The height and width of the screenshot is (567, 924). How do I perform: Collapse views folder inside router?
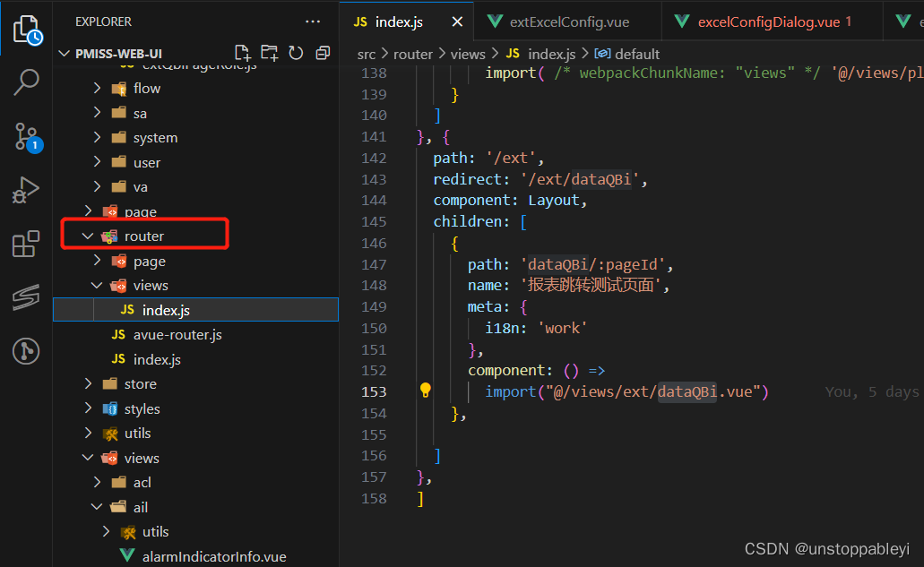(97, 286)
